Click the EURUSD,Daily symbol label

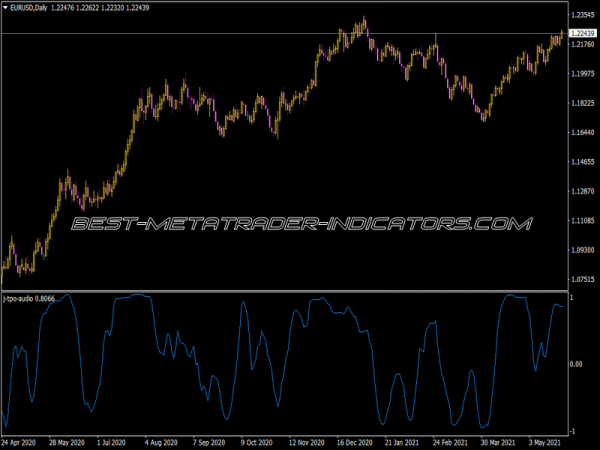31,8
